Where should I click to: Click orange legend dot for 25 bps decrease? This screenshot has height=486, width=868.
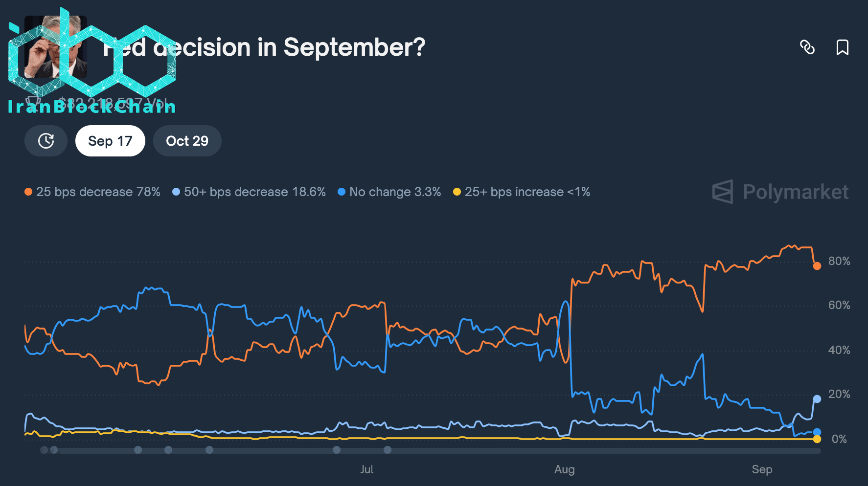coord(28,192)
